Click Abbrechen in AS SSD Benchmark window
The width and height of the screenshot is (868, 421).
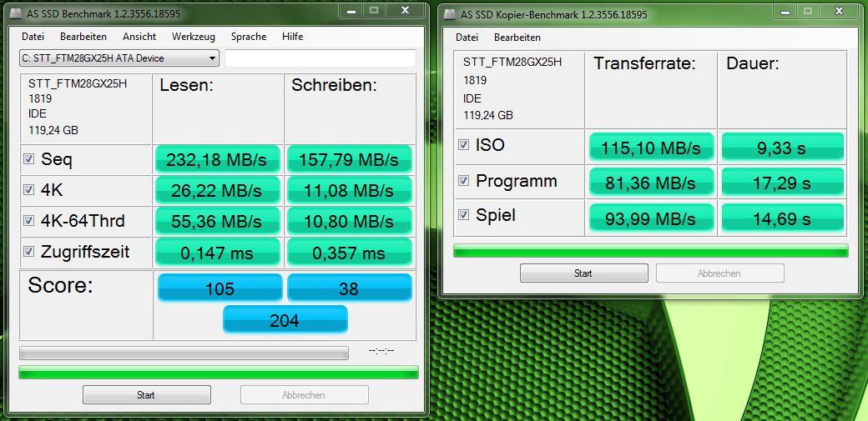(304, 395)
